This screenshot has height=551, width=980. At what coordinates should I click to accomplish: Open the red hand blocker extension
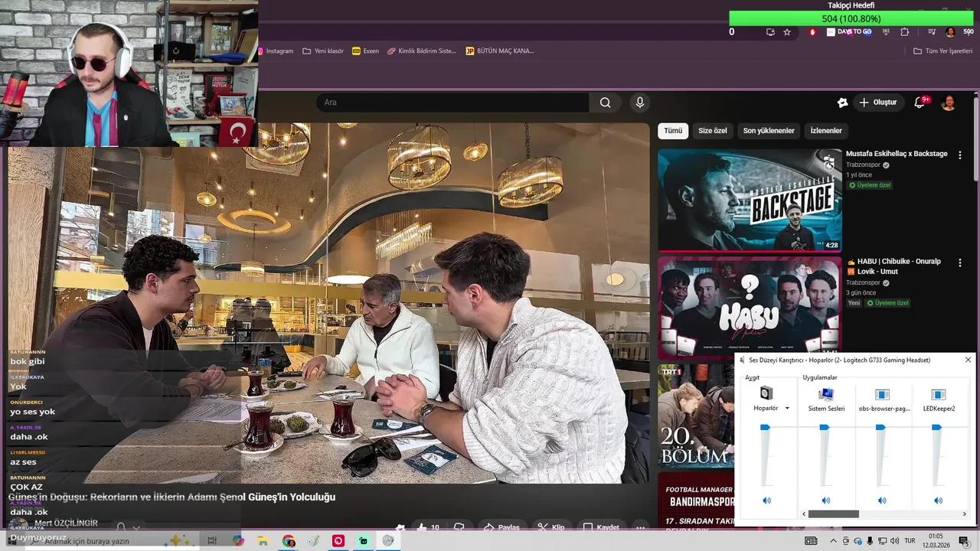tap(812, 32)
